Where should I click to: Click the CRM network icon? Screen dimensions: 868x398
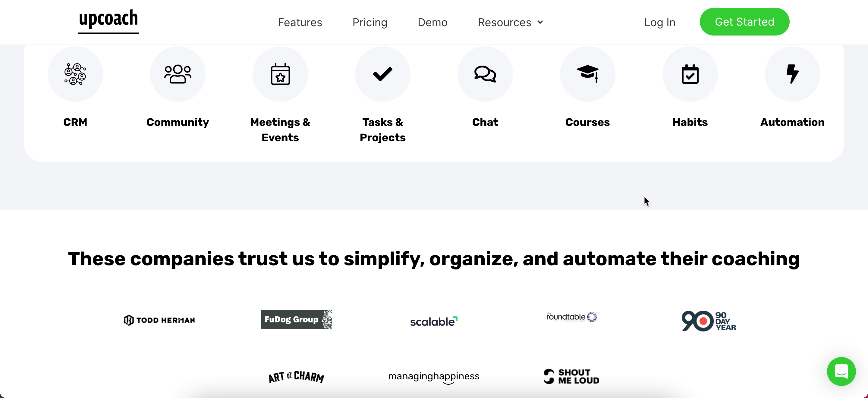click(x=75, y=74)
